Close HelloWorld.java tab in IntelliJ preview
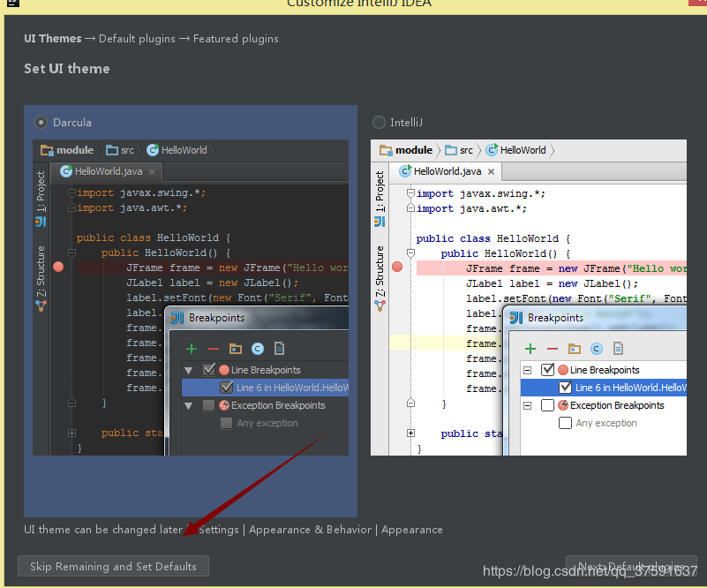The height and width of the screenshot is (588, 707). (491, 172)
